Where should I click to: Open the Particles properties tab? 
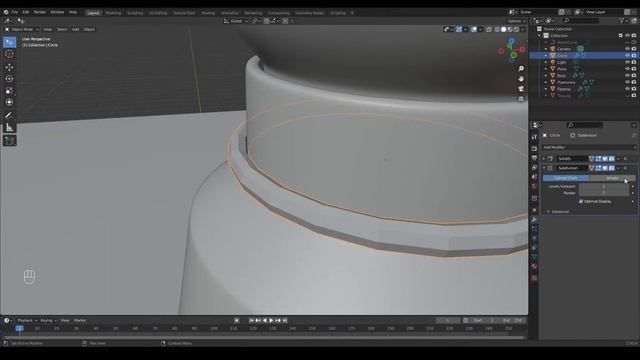(534, 229)
